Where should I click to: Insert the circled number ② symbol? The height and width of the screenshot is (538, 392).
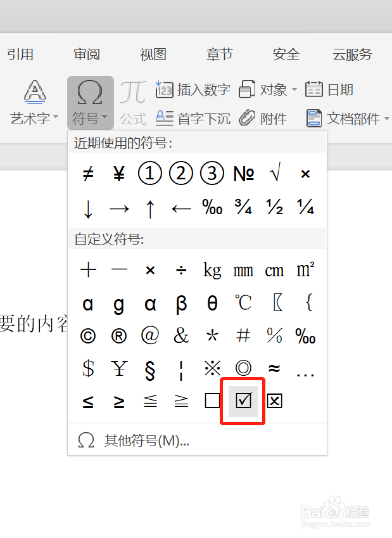point(181,173)
